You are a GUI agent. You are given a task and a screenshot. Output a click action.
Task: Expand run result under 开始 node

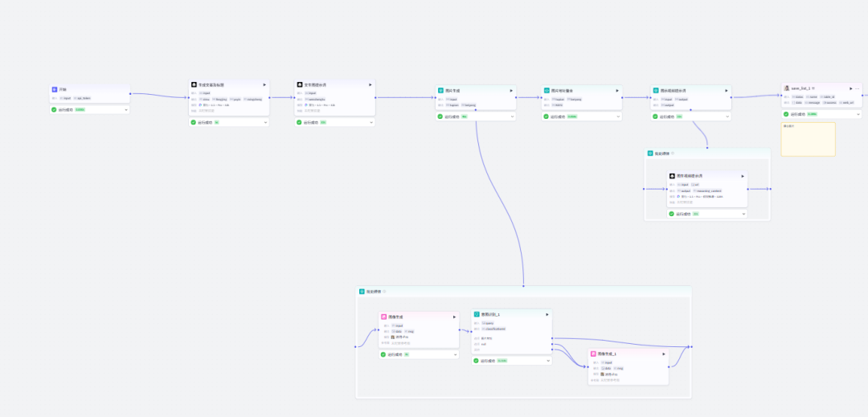tap(125, 109)
